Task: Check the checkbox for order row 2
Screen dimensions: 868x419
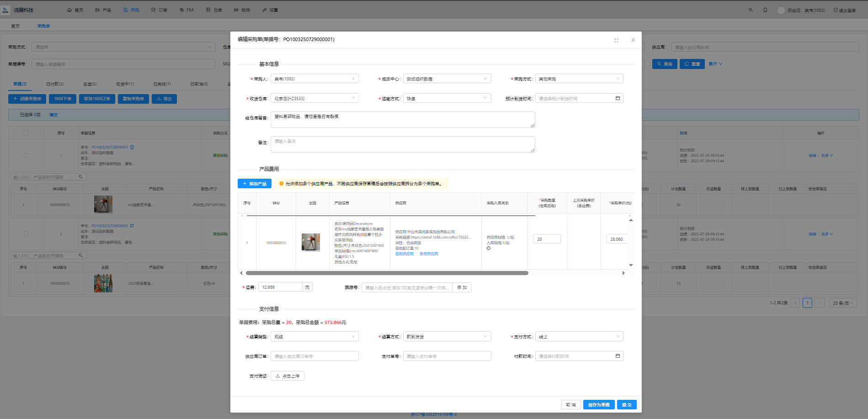Action: 26,234
